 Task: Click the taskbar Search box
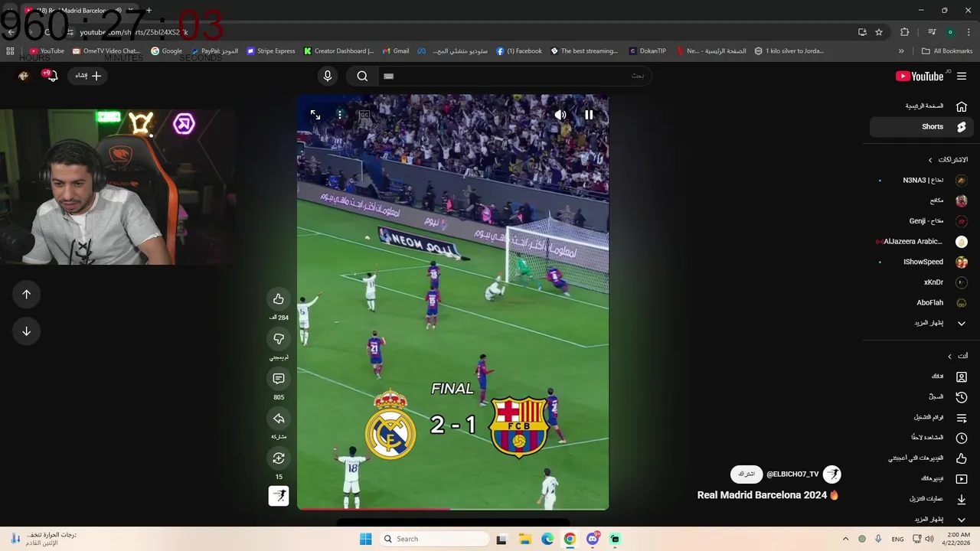tap(434, 539)
